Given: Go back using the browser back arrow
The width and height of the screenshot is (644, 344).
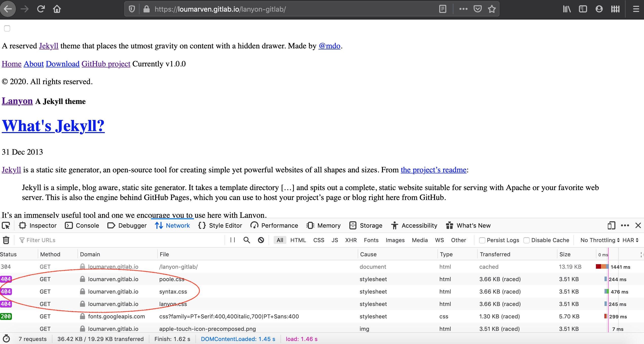Looking at the screenshot, I should [8, 9].
